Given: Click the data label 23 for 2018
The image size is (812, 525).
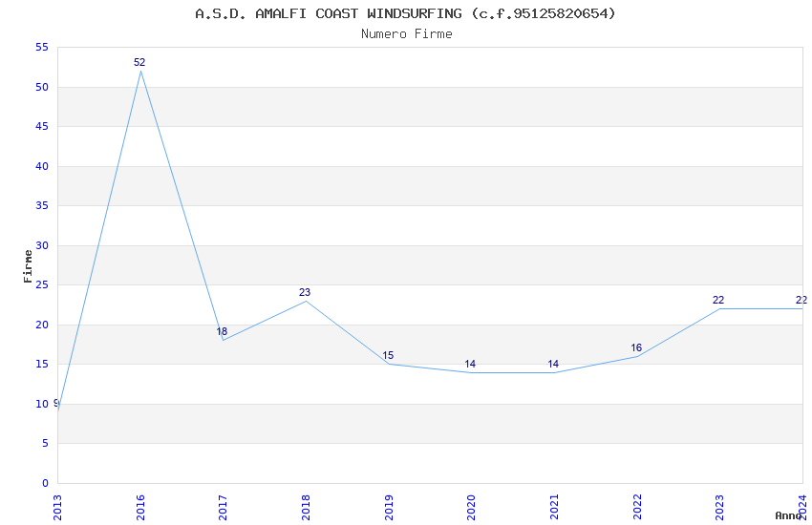Looking at the screenshot, I should pos(305,293).
